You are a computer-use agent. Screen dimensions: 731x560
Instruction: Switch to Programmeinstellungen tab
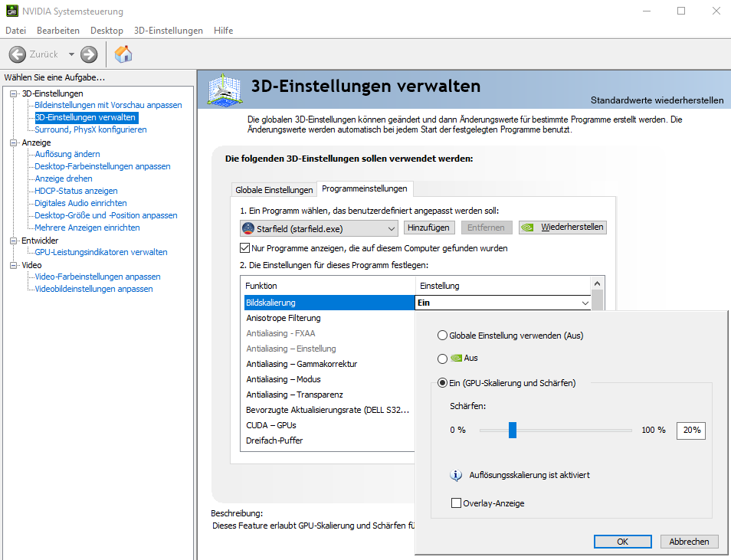[365, 188]
